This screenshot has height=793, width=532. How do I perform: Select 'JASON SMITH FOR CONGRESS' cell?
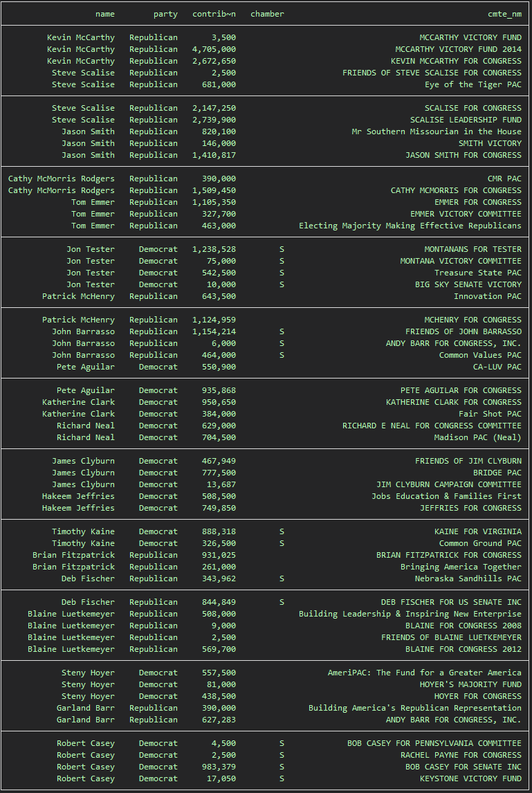[x=464, y=155]
